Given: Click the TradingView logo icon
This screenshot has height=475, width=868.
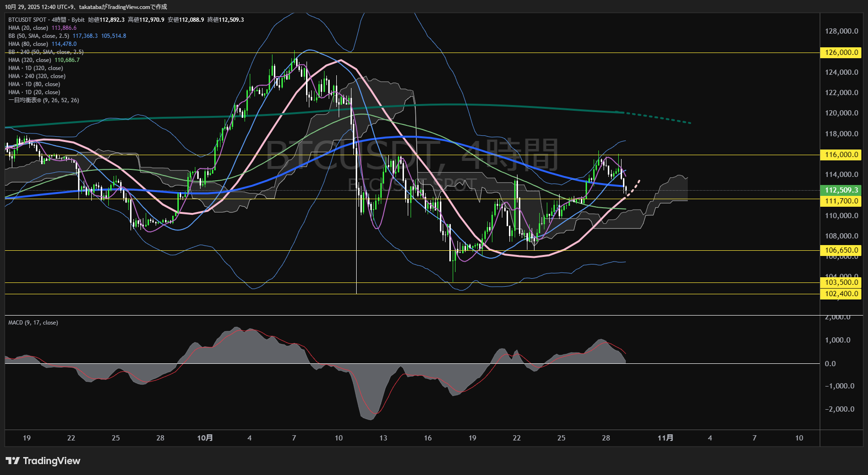Looking at the screenshot, I should pos(13,461).
